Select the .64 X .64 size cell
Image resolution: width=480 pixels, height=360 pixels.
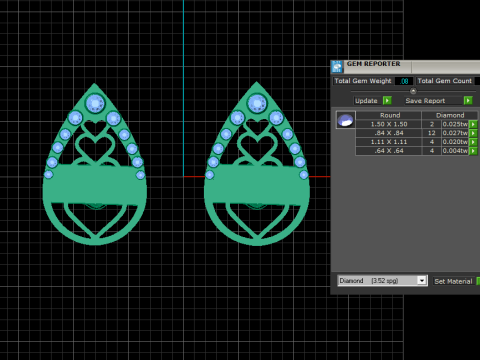(389, 151)
